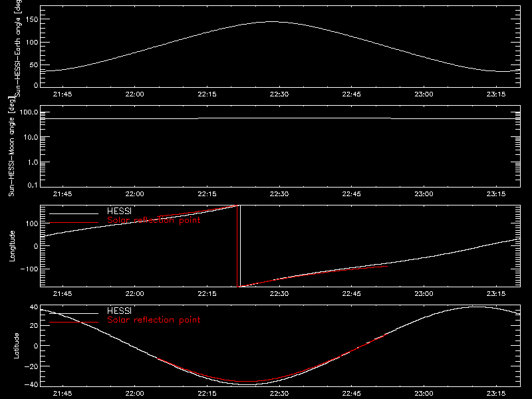Click 21:45 time label under Latitude plot
This screenshot has width=532, height=399.
[63, 394]
